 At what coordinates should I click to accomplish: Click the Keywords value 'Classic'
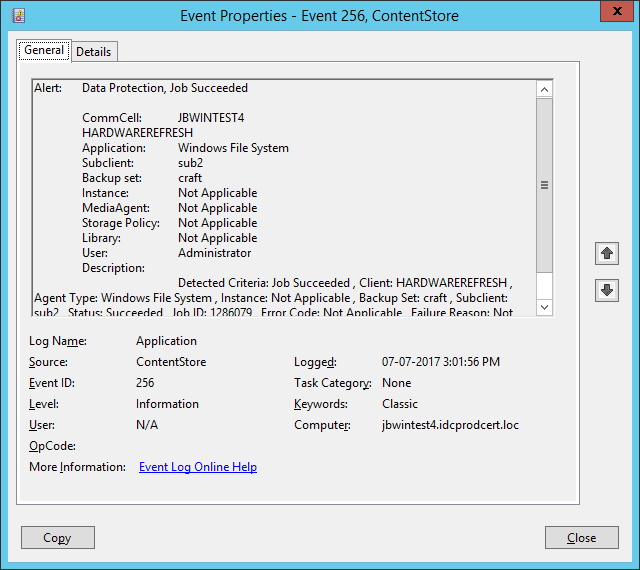[402, 404]
